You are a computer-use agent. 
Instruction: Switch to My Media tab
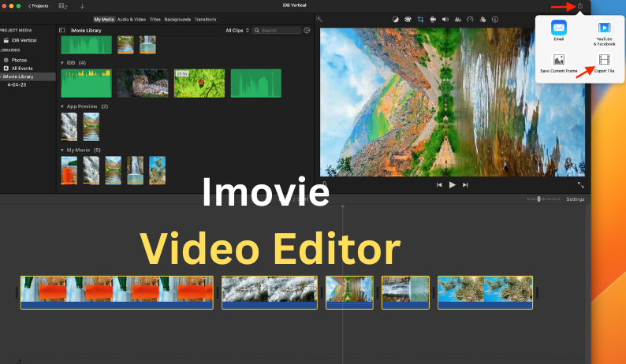point(104,19)
